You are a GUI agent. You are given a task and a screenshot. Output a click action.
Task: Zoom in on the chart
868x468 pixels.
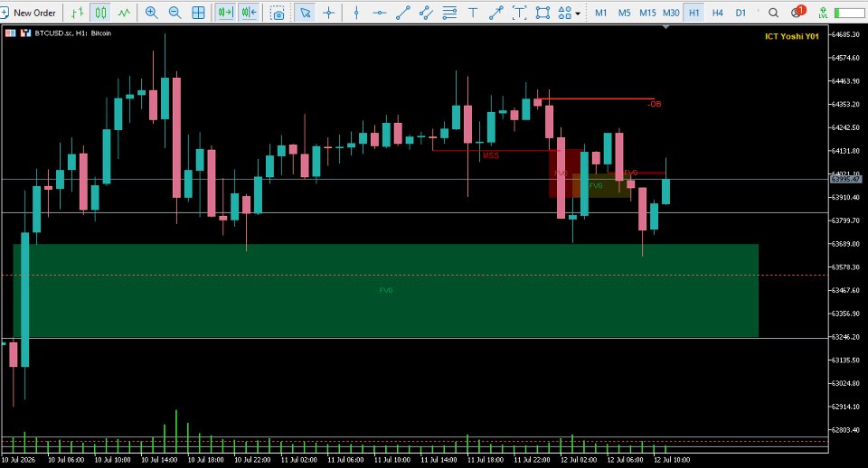coord(151,13)
